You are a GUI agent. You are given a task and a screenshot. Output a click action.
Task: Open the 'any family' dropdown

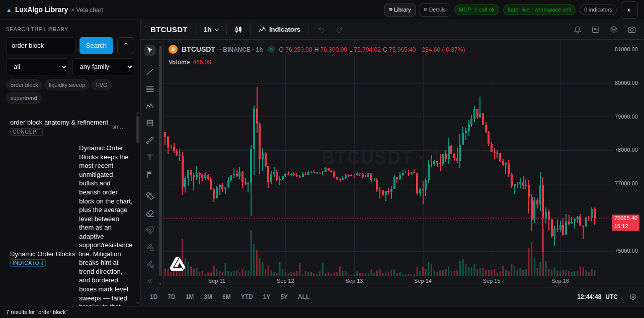[x=103, y=67]
